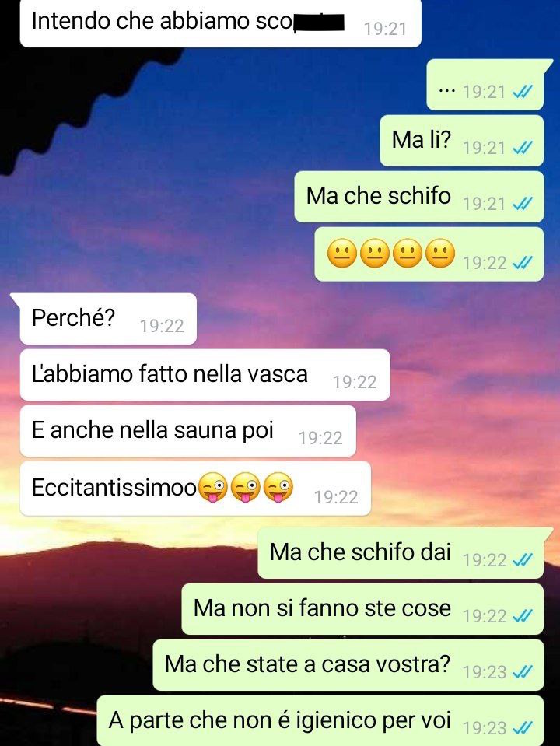Tap read ticks beside 'Ma li?' message
Image resolution: width=560 pixels, height=746 pixels.
522,148
